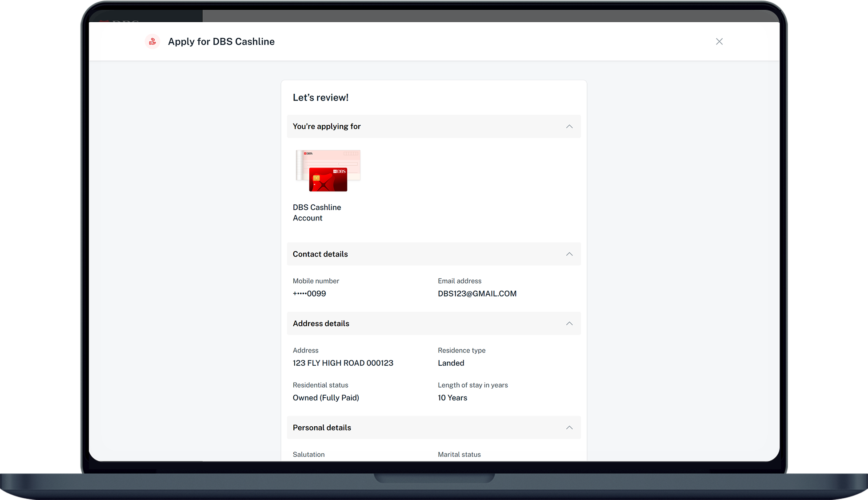Click the email address DBS123@GMAIL.COM

[x=477, y=294]
